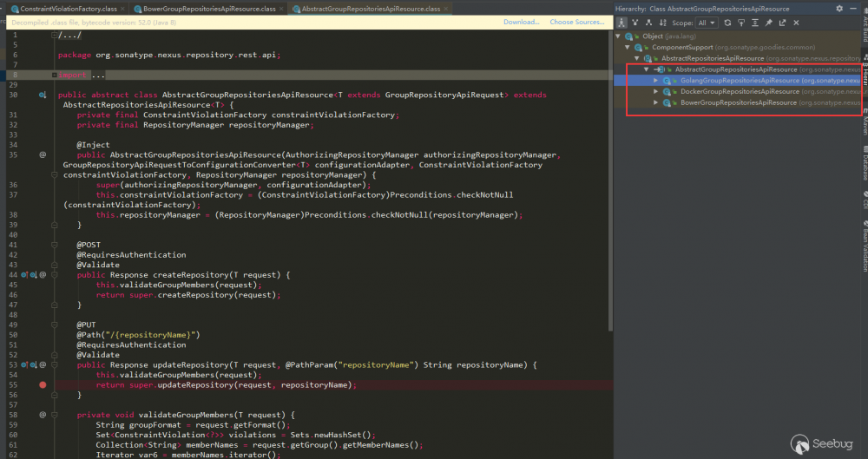Refresh the hierarchy tree

point(727,23)
